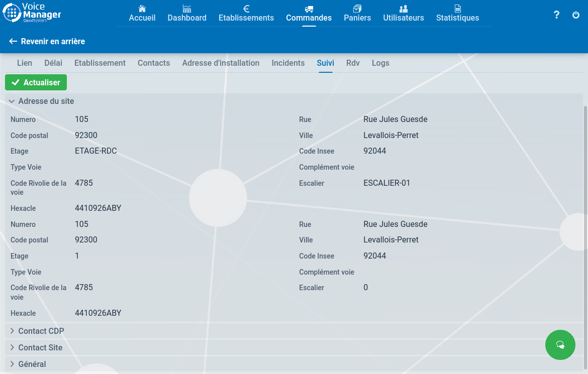Switch to the Incidents tab
Screen dimensions: 588x374
pyautogui.click(x=288, y=63)
